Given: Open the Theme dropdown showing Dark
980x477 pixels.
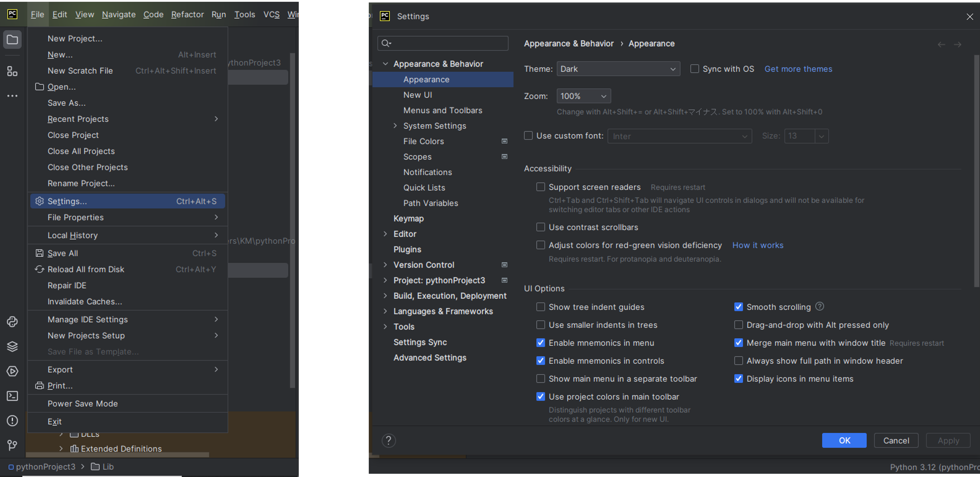Looking at the screenshot, I should coord(618,69).
